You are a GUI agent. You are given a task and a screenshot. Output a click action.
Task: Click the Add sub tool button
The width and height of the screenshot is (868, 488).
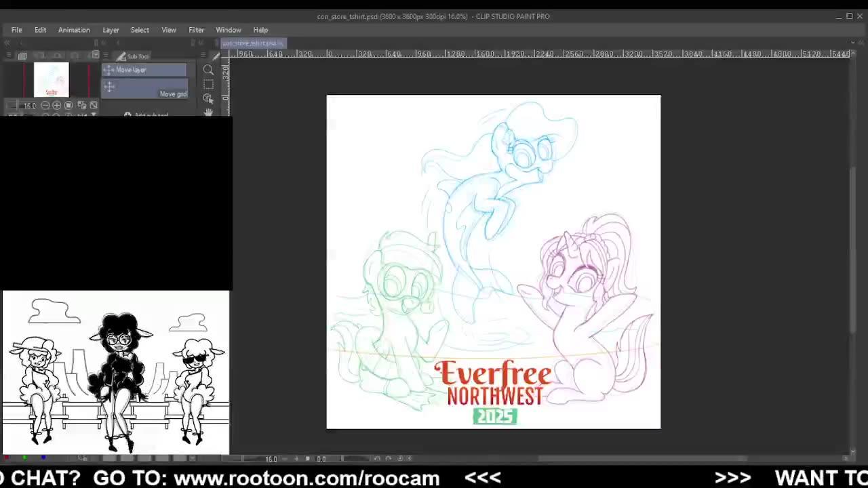146,115
